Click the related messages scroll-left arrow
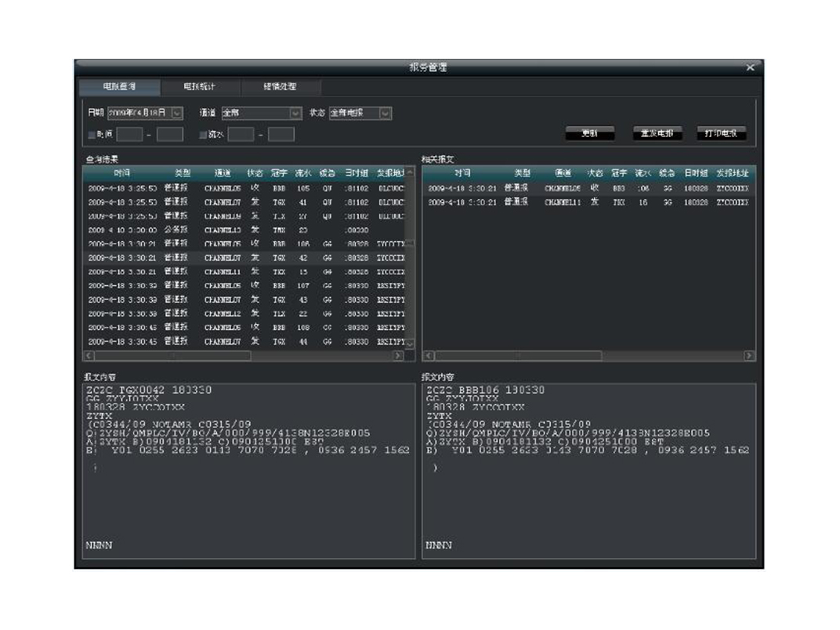Viewport: 840px width, 630px height. (x=429, y=356)
